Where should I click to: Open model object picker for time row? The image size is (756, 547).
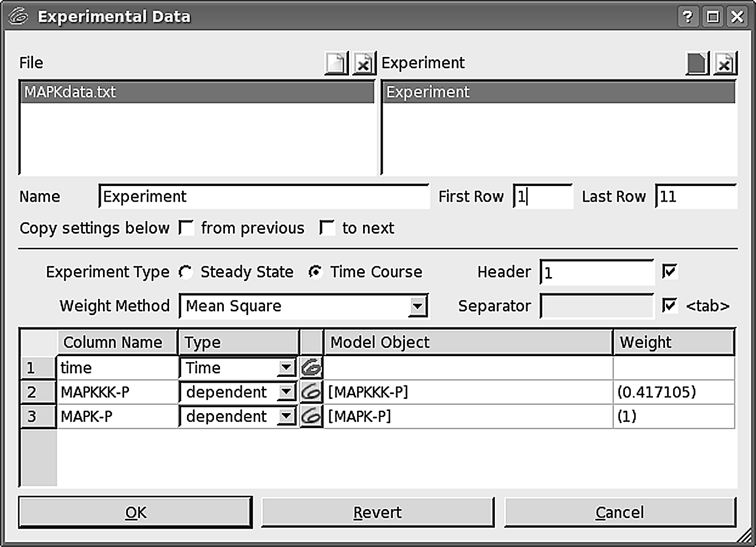tap(312, 368)
